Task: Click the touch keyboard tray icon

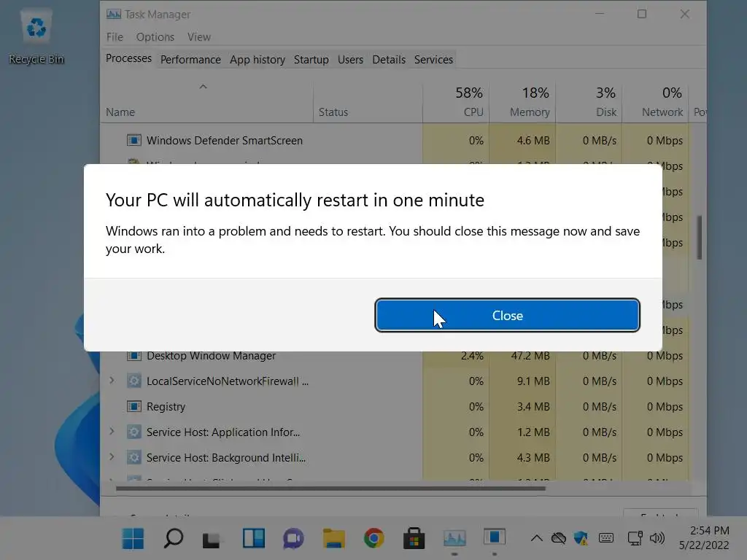Action: coord(606,538)
